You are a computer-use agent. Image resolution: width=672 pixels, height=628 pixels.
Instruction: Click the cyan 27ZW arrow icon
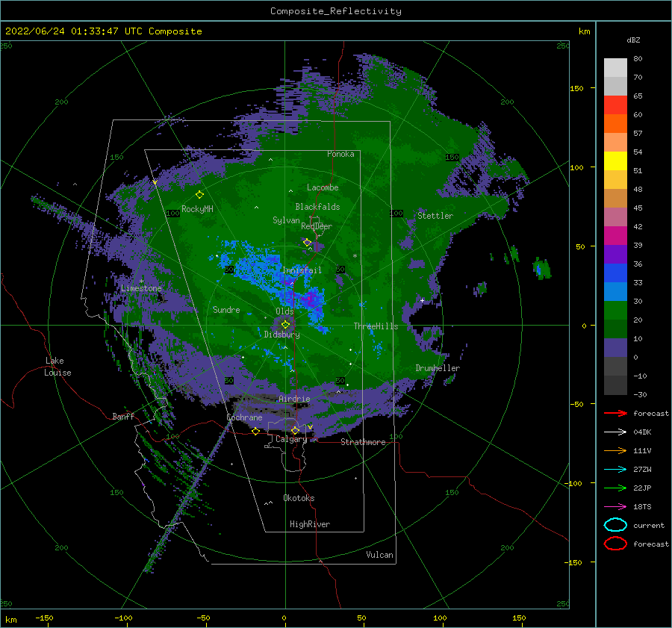click(x=615, y=470)
